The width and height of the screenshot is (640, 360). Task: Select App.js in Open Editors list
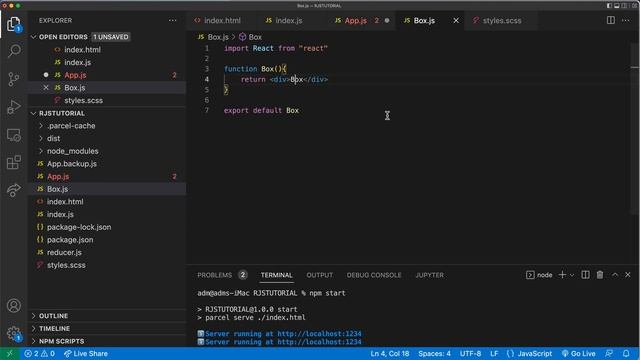(107, 75)
